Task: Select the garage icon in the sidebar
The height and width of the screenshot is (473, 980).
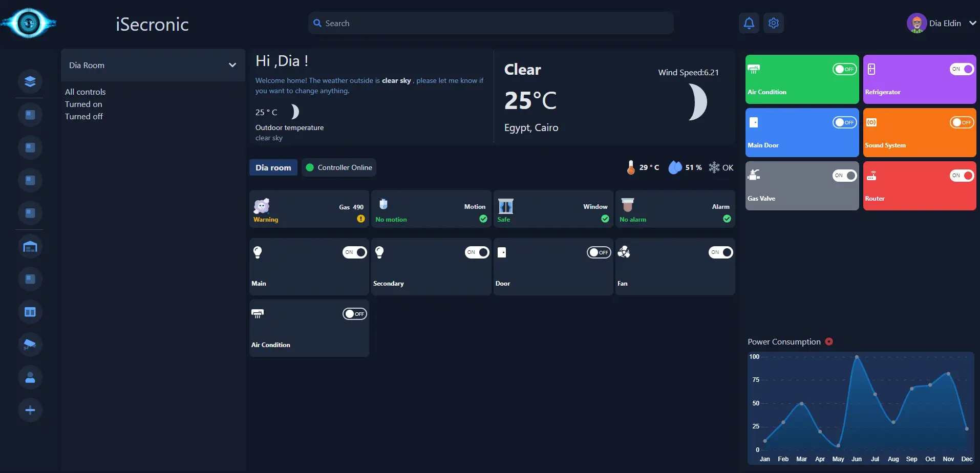Action: click(30, 246)
